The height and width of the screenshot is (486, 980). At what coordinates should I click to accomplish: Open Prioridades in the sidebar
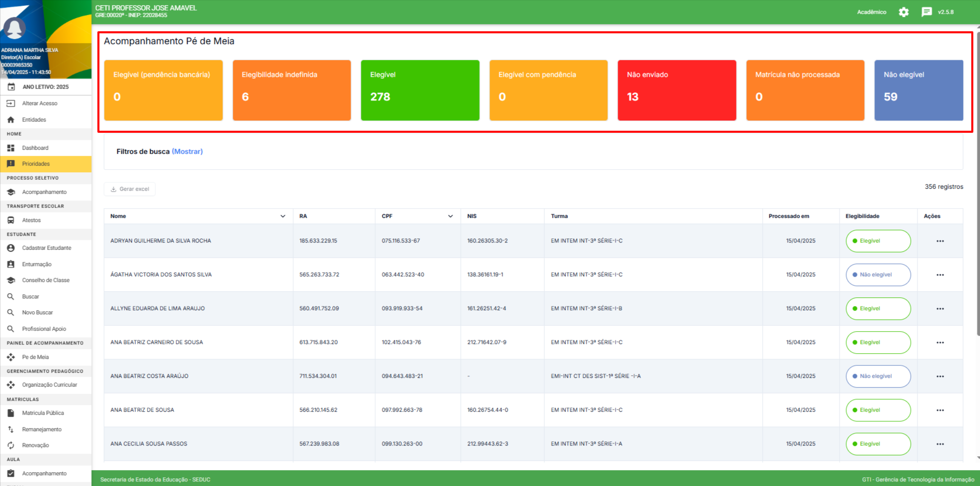tap(36, 164)
